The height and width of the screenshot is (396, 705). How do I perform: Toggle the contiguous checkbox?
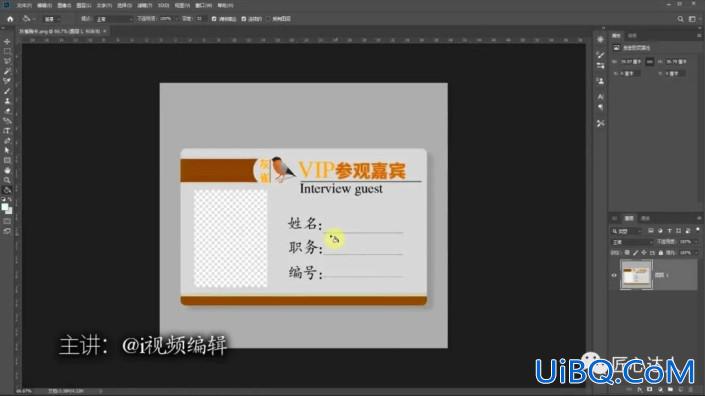coord(244,19)
